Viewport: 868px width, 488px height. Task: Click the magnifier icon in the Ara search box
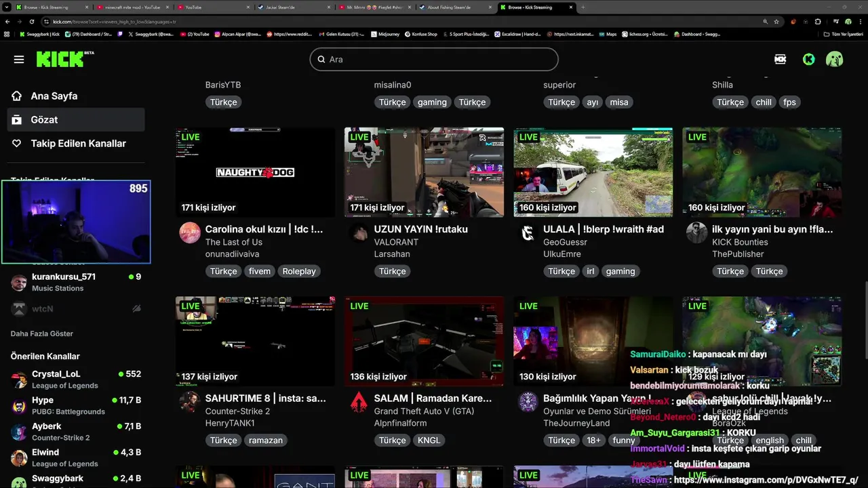(x=321, y=60)
